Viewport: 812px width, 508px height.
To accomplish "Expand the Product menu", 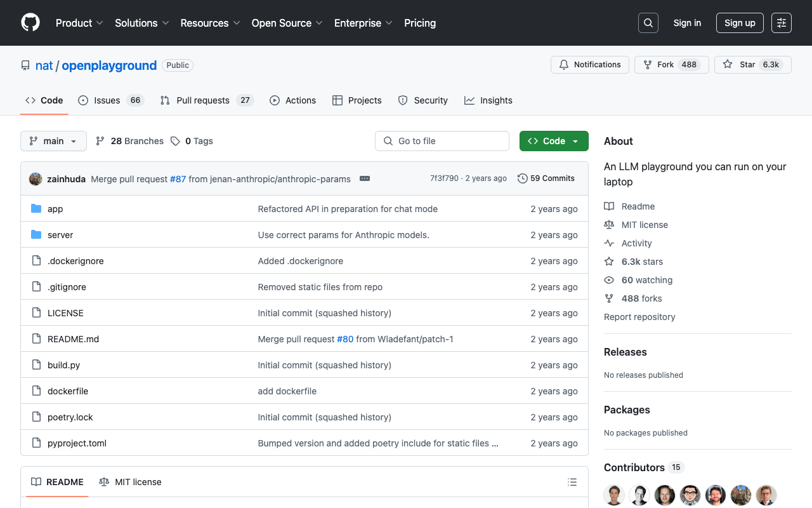I will 79,23.
